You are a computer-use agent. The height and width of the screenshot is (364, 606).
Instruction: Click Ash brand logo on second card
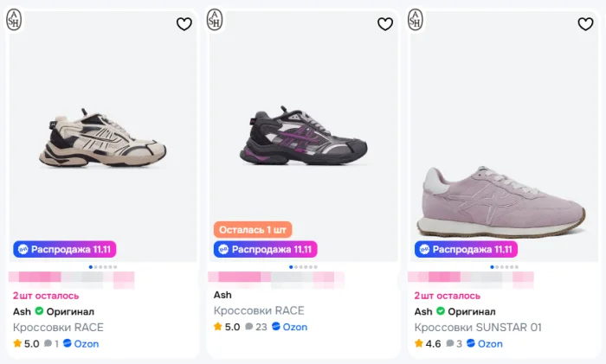(215, 20)
